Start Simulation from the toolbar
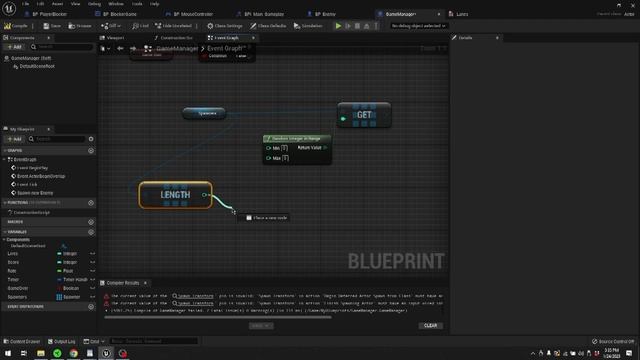This screenshot has width=640, height=360. click(x=308, y=26)
